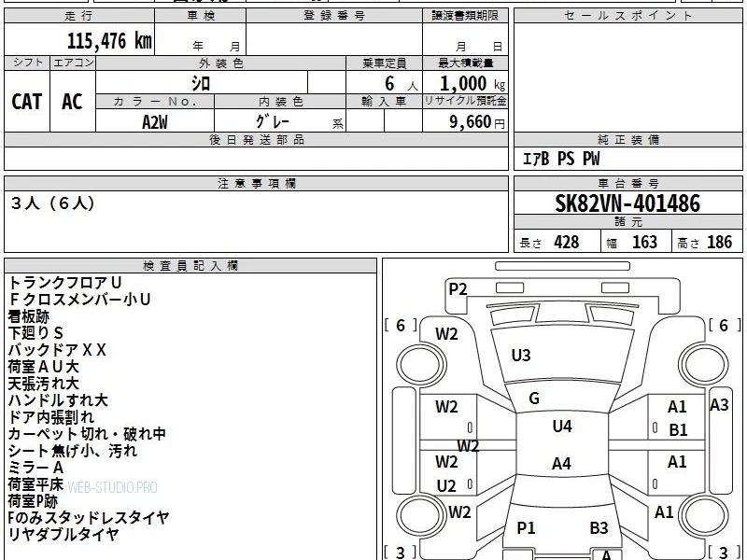Click the note 3人（6人）
This screenshot has width=747, height=560.
click(x=53, y=203)
